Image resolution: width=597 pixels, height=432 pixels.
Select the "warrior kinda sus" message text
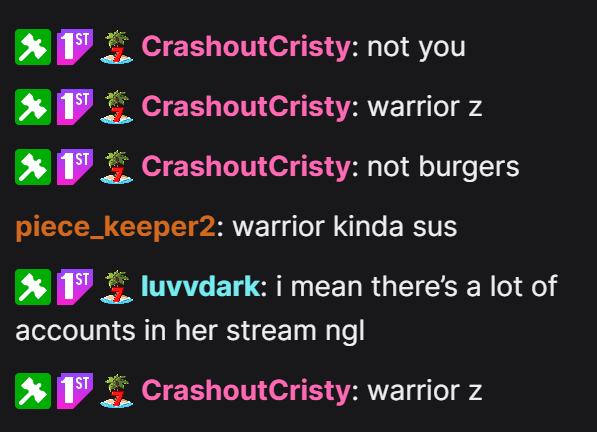(x=345, y=227)
